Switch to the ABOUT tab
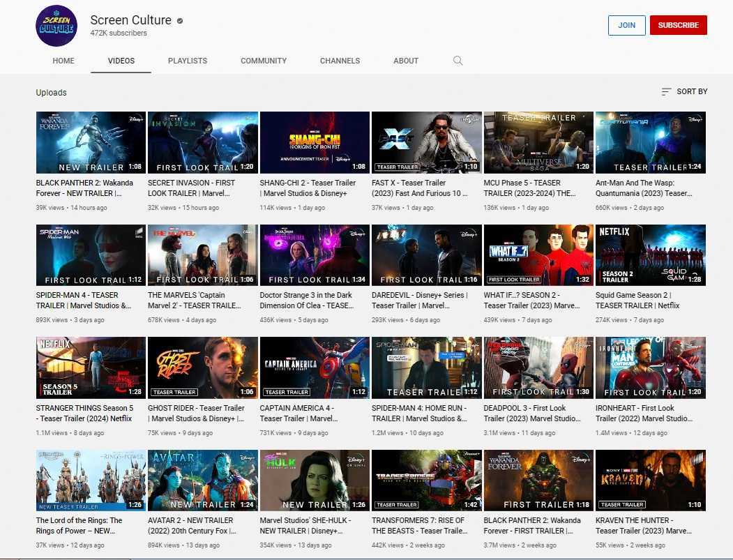 405,61
